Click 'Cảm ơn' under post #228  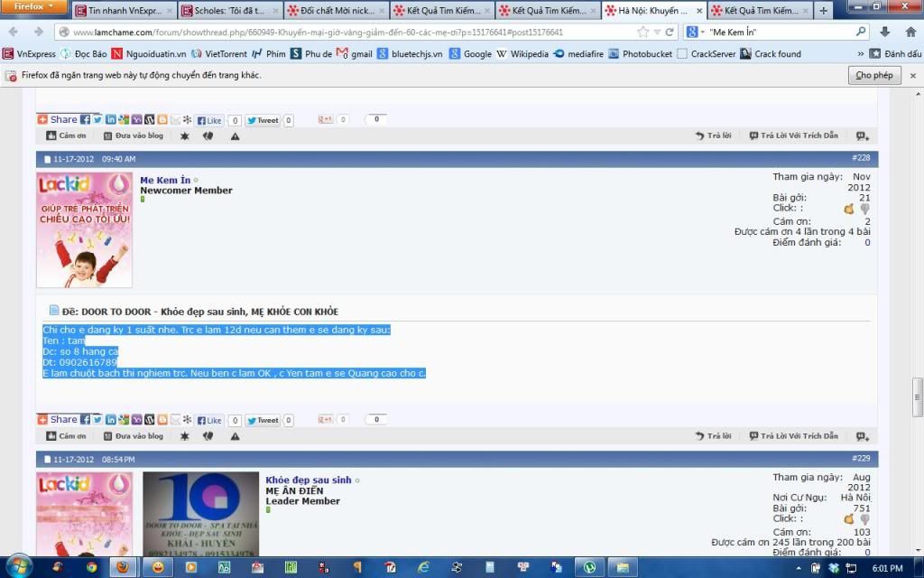tap(66, 436)
